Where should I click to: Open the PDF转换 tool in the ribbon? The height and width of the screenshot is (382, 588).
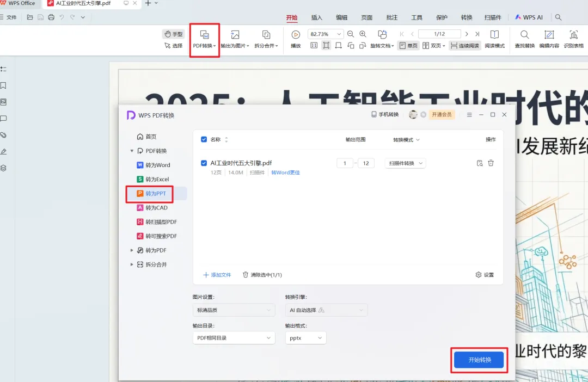[x=204, y=39]
